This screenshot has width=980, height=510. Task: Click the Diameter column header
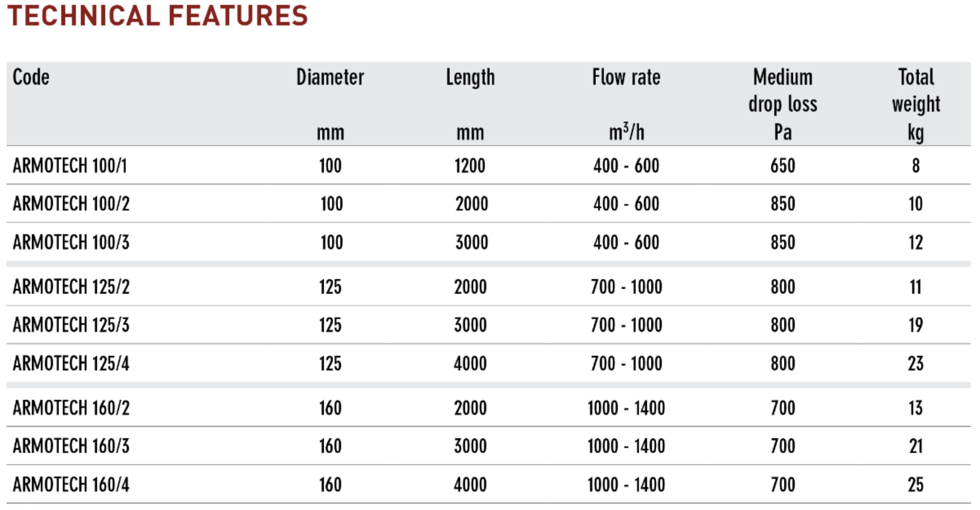click(330, 77)
